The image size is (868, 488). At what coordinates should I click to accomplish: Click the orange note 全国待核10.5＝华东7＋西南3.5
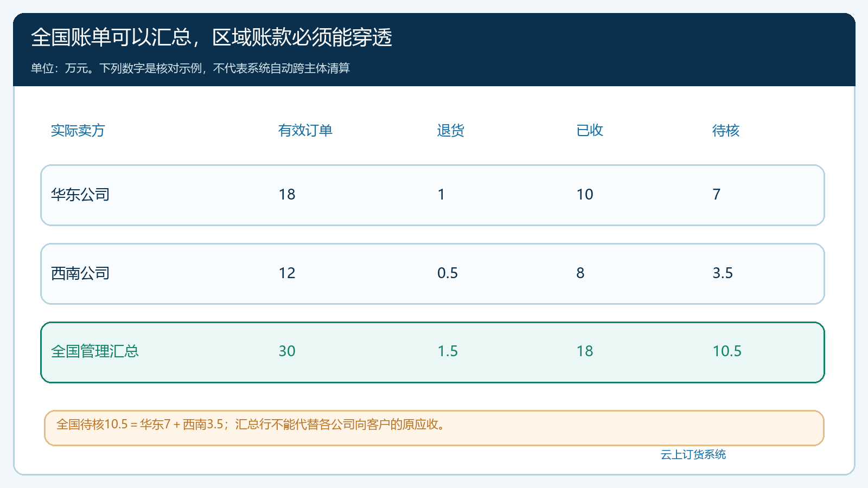pyautogui.click(x=434, y=428)
